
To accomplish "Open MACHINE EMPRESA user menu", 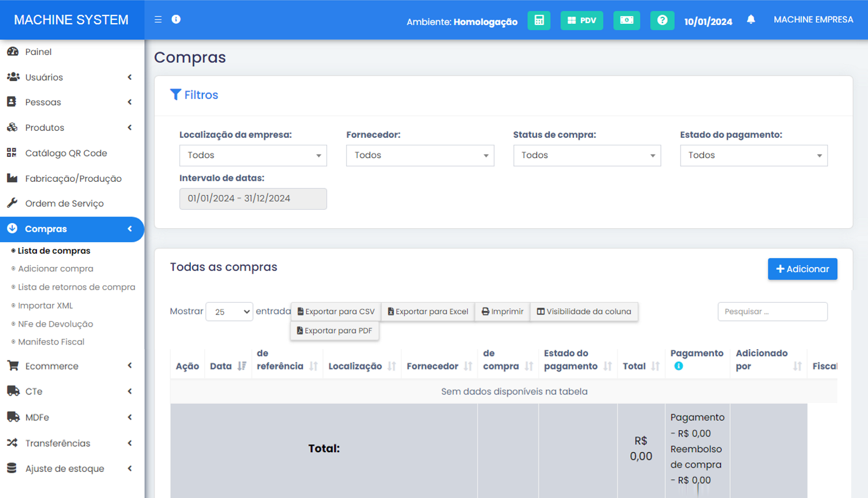I will click(813, 20).
